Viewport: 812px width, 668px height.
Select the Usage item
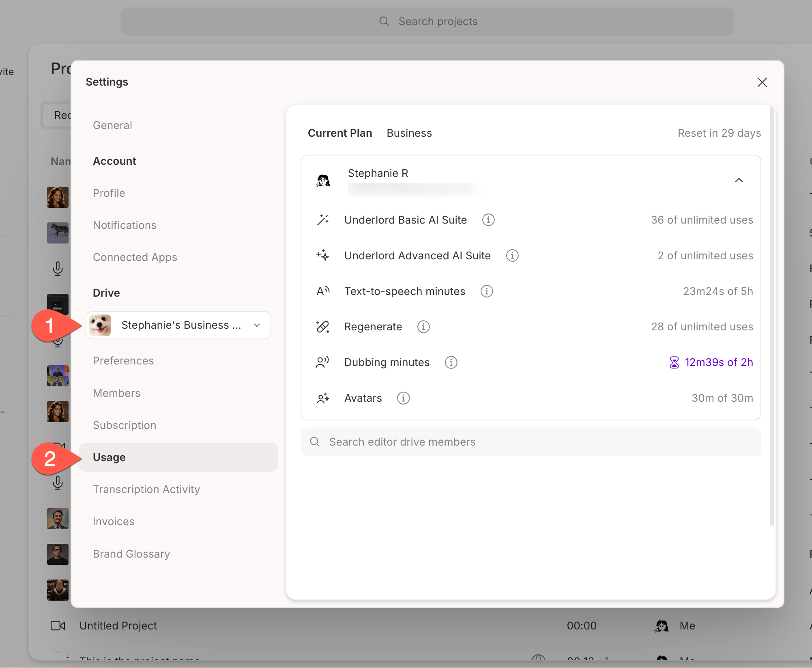pos(178,457)
